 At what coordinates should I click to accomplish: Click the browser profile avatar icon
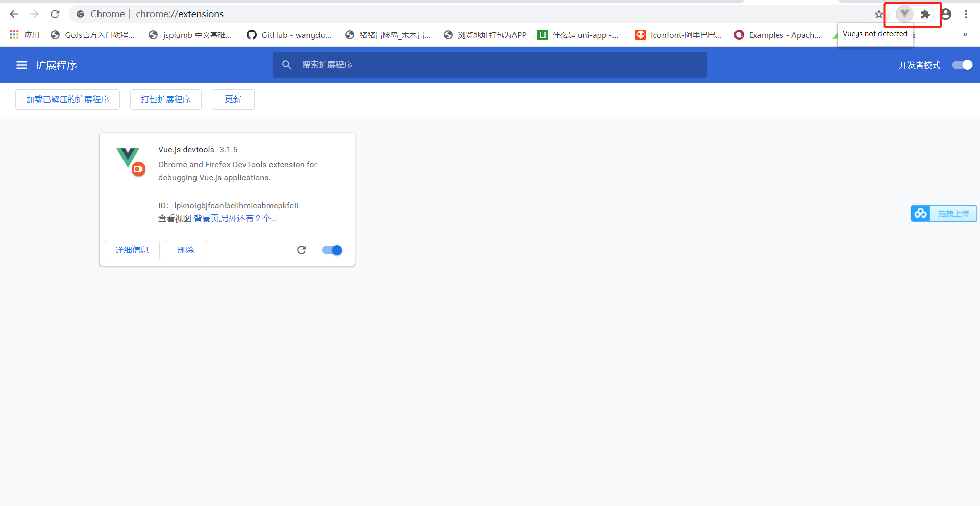[x=946, y=14]
